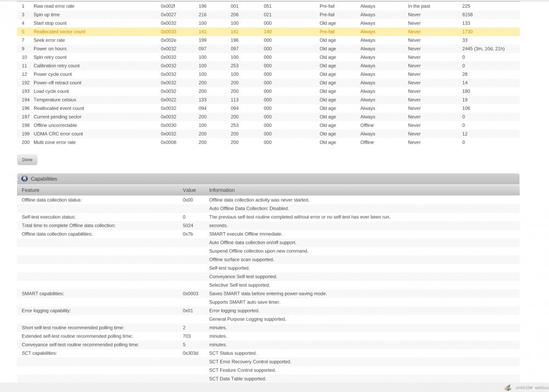Viewport: 549px width, 392px height.
Task: Click 'Offline surface scan supported.' text
Action: 242,260
